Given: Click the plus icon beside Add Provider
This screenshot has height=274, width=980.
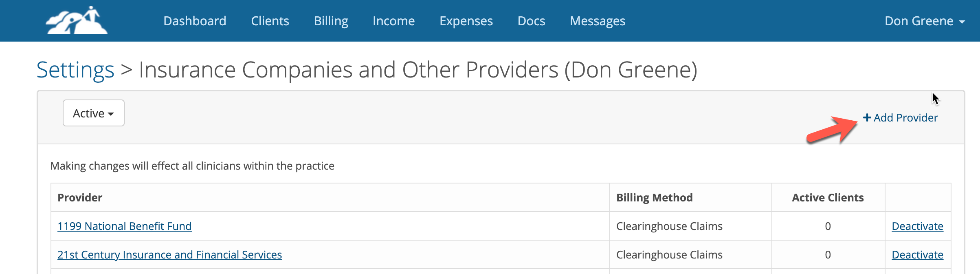Looking at the screenshot, I should tap(867, 118).
